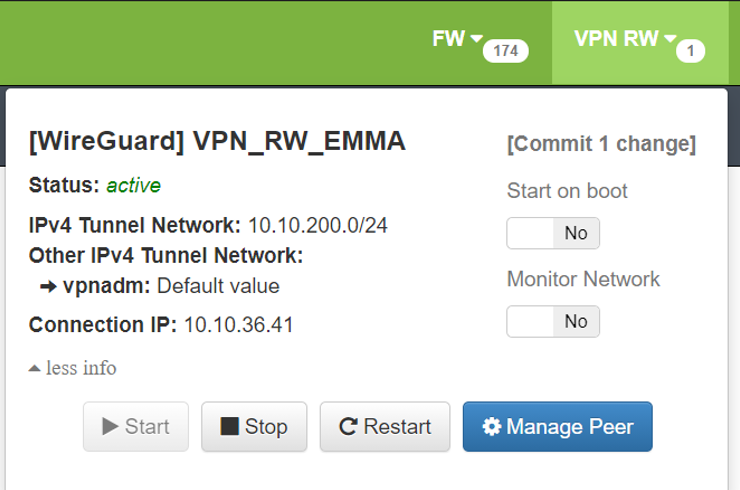Select the VPN RW menu label
The height and width of the screenshot is (490, 740).
tap(616, 39)
